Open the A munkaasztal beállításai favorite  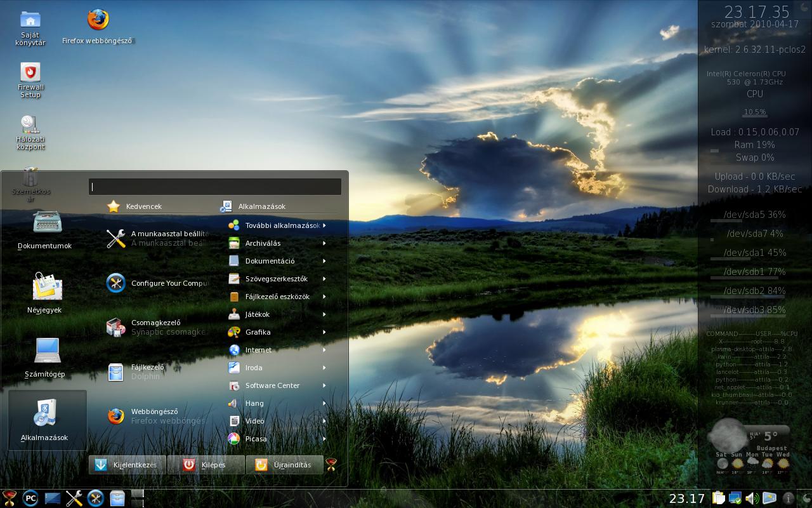(x=157, y=238)
